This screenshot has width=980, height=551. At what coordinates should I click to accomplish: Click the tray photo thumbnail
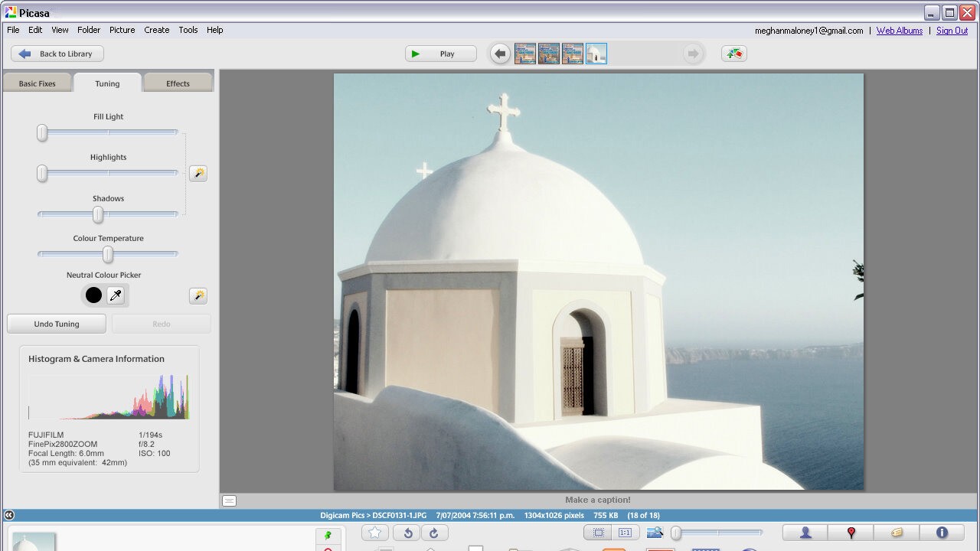34,541
